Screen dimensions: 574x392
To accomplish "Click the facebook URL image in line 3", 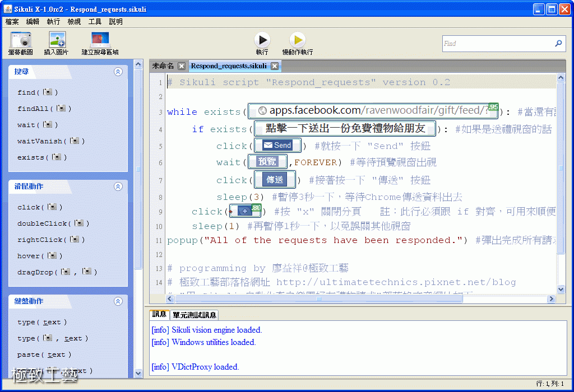I will (x=373, y=111).
